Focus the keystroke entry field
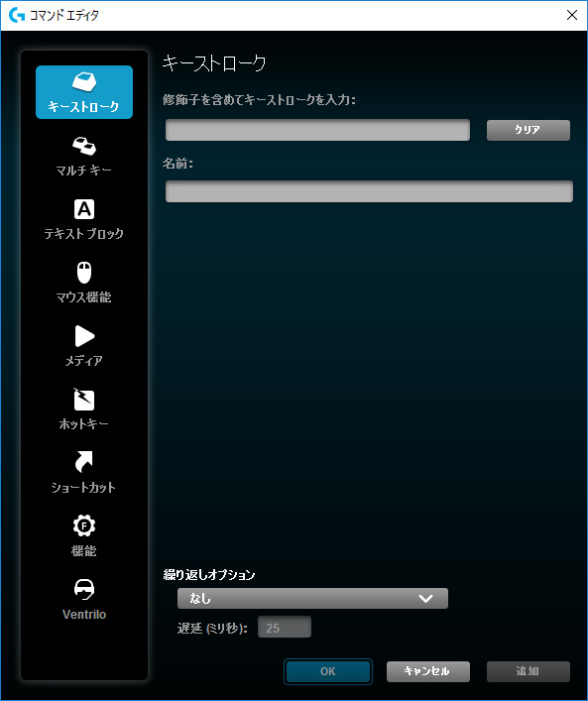This screenshot has height=701, width=588. pos(317,130)
